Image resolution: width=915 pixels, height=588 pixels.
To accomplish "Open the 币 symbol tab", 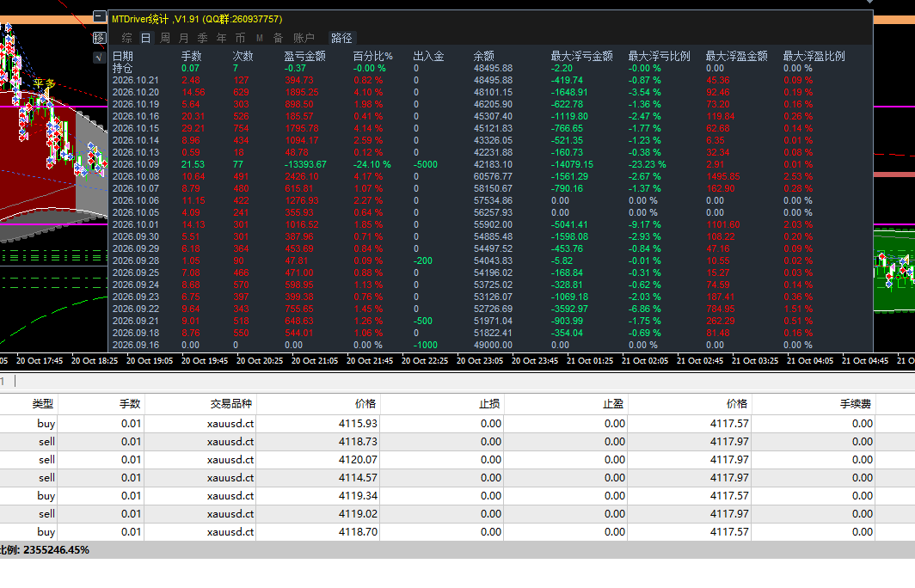I will 241,38.
